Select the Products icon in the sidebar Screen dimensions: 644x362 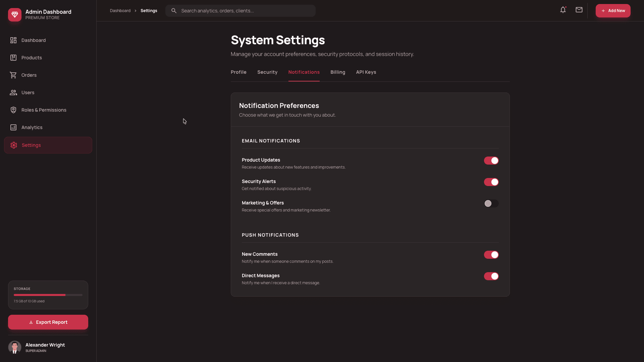click(x=13, y=58)
